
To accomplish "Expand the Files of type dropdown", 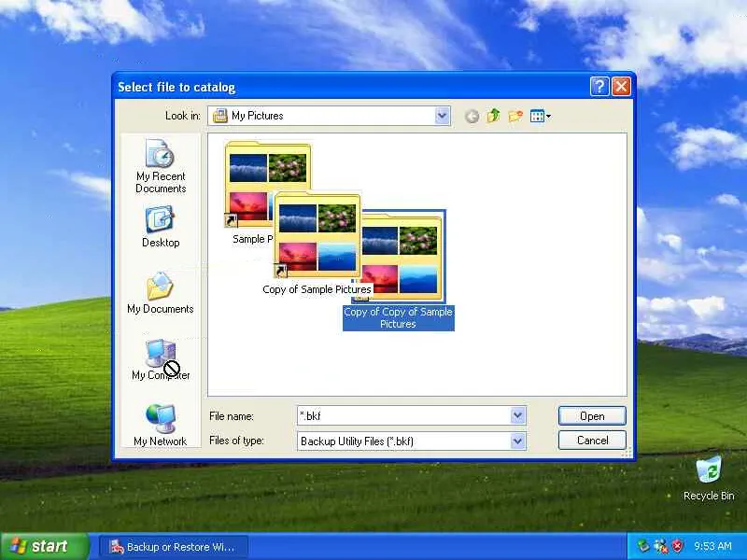I will [518, 441].
